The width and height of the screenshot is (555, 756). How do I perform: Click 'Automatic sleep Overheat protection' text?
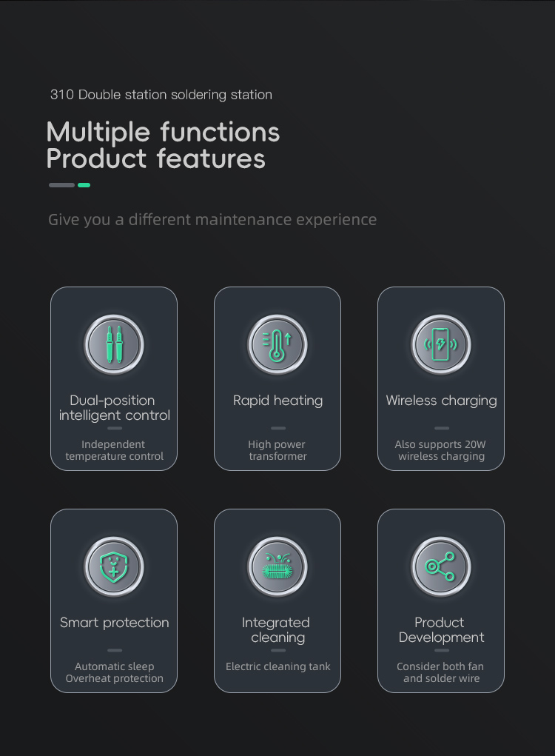pos(114,672)
